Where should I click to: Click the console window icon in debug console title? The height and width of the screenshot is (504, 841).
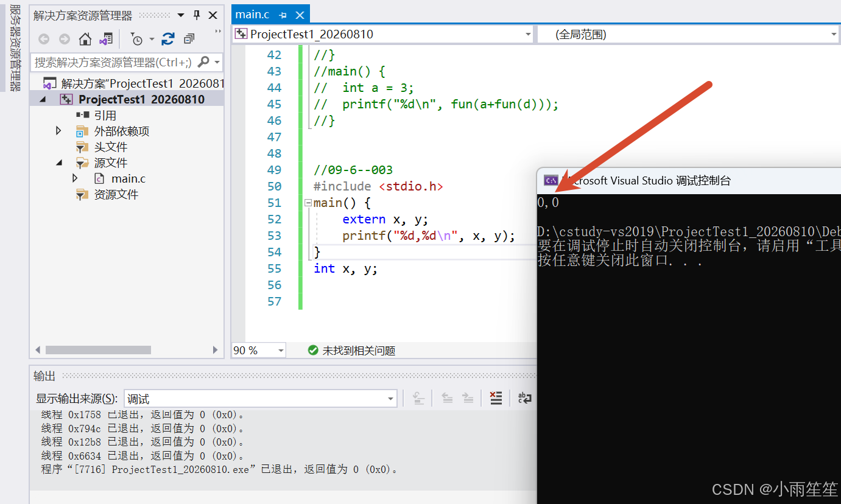point(552,180)
